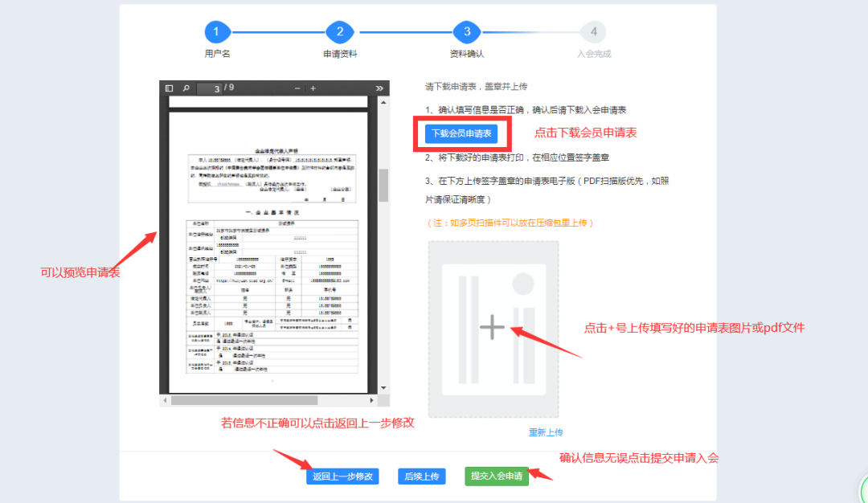
Task: Click the 重新上传 link
Action: tap(546, 432)
